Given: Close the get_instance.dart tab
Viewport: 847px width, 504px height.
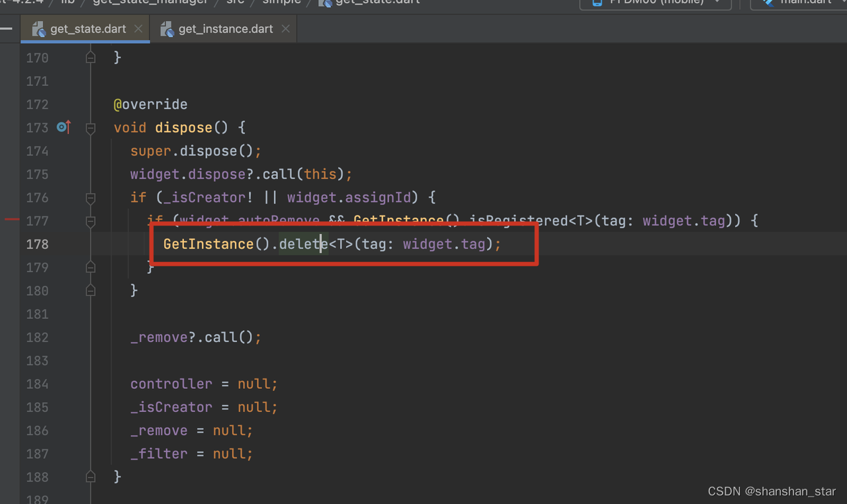Looking at the screenshot, I should [286, 29].
